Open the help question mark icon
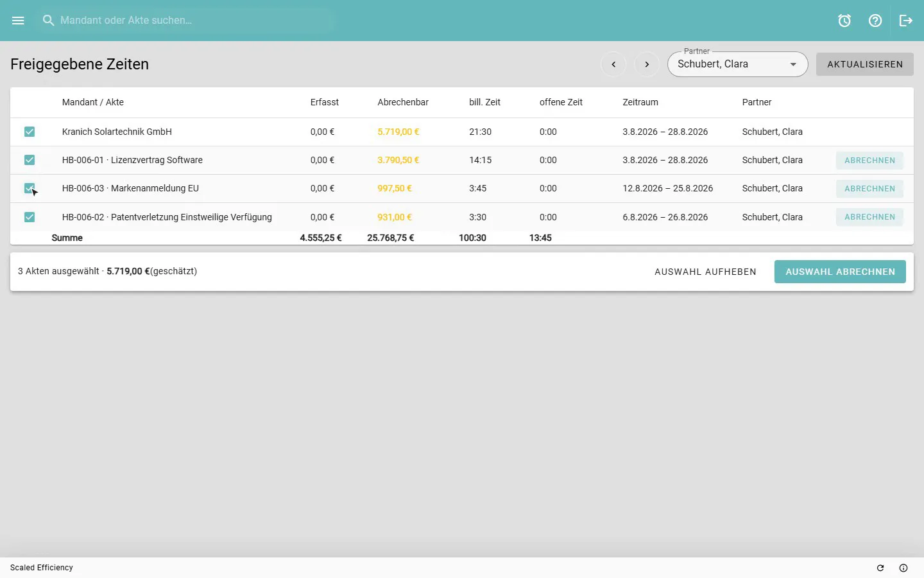Viewport: 924px width, 578px height. [875, 21]
